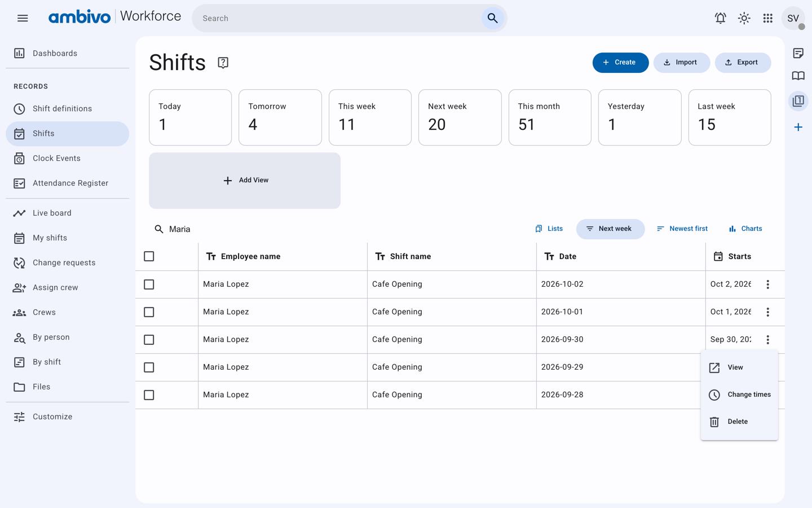Open the Live board sidebar item
This screenshot has height=508, width=812.
(x=68, y=213)
